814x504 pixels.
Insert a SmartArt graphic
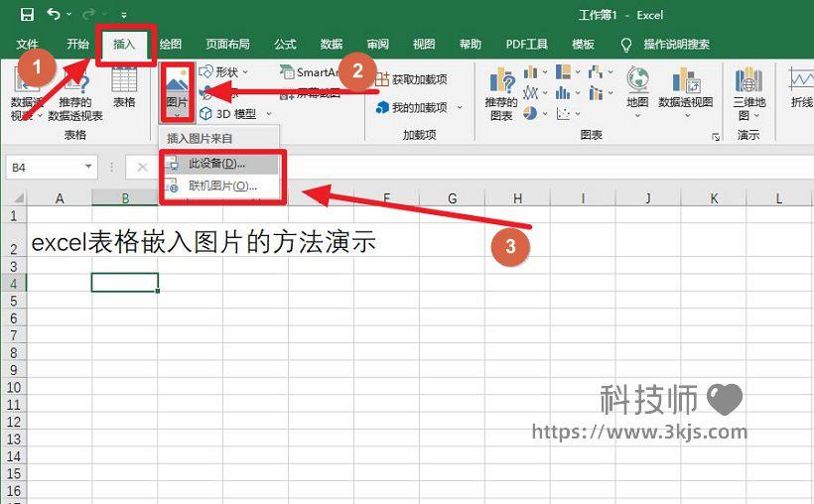tap(310, 71)
